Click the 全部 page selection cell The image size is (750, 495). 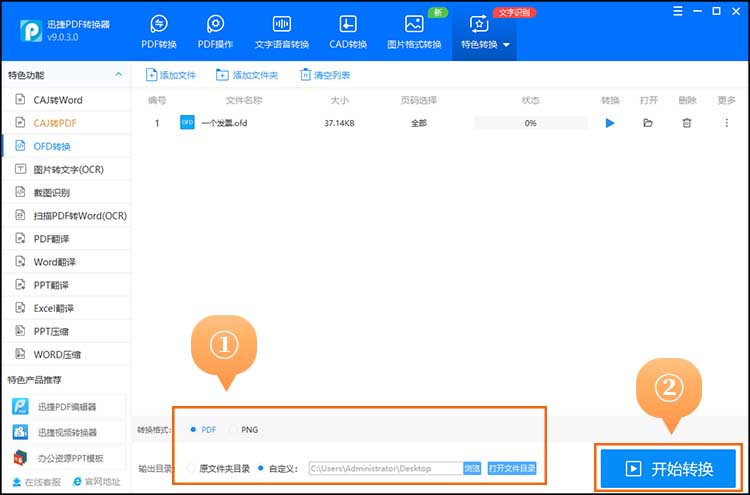(419, 123)
